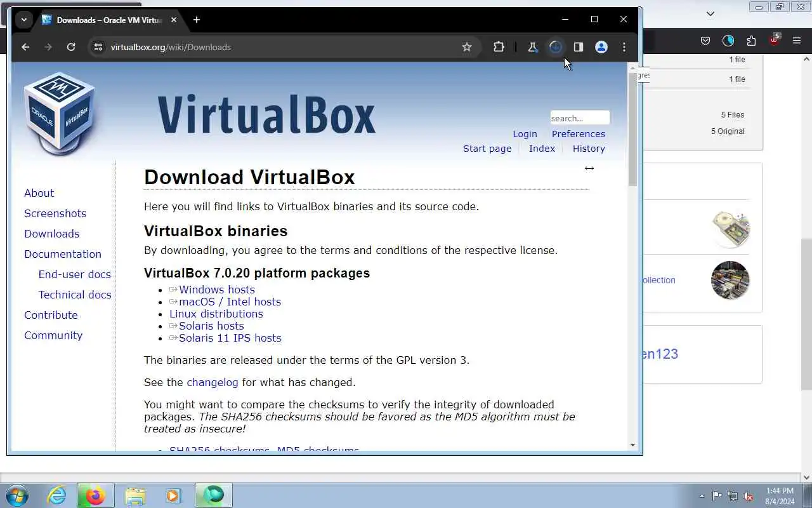This screenshot has height=508, width=812.
Task: Click the VirtualBox cube logo
Action: (60, 113)
